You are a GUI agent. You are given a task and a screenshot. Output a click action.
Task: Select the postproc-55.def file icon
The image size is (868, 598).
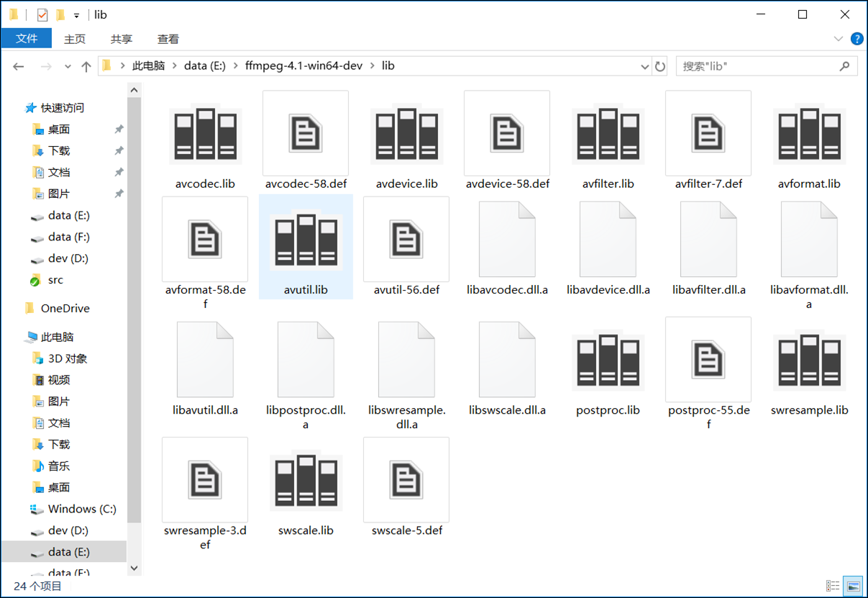pos(708,359)
